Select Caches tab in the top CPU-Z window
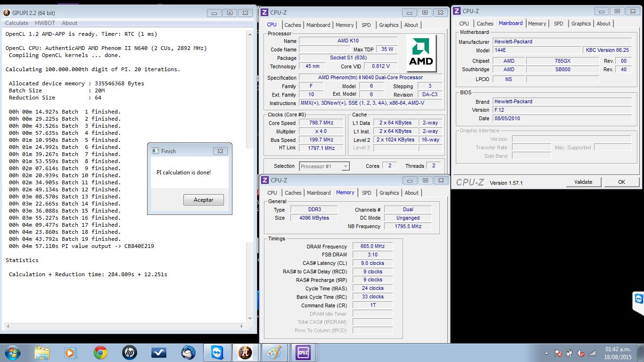This screenshot has height=362, width=644. 292,25
